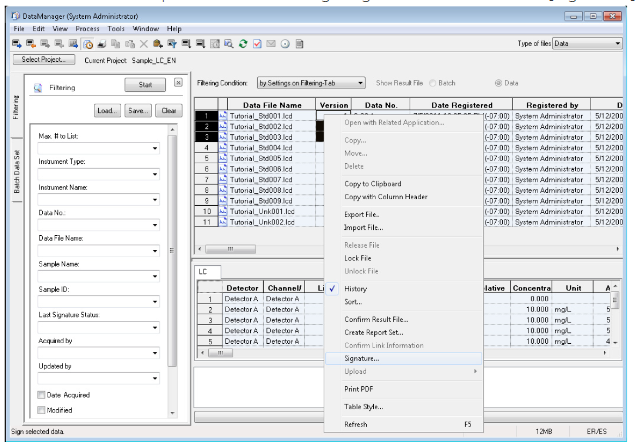This screenshot has width=638, height=448.
Task: Click file icon beside Tutorial_Std007.lcd
Action: coord(223,179)
